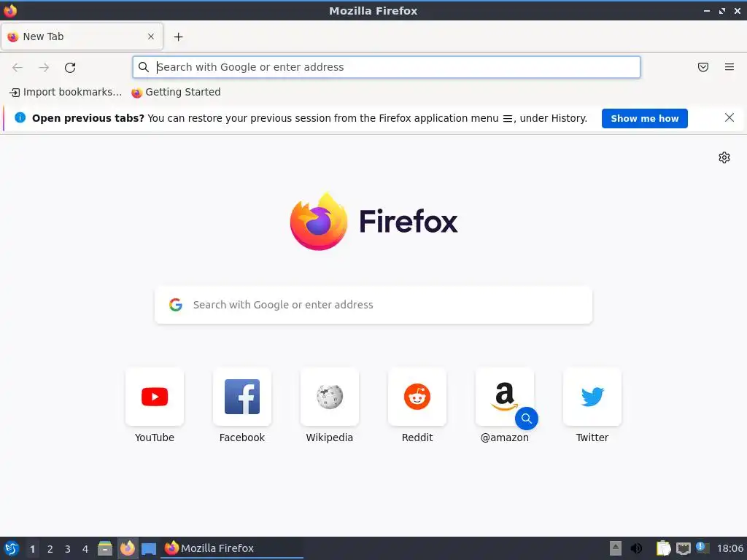747x560 pixels.
Task: Click the address bar search field
Action: coord(387,67)
